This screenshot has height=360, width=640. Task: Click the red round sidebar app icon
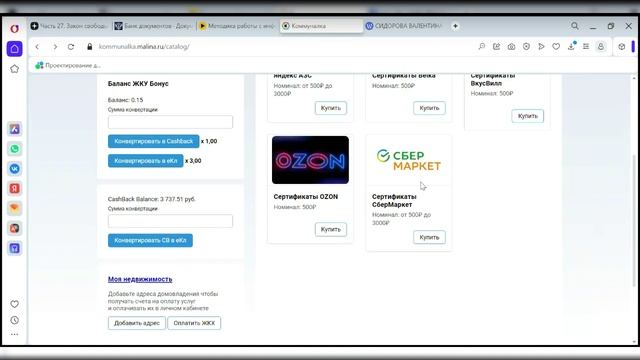pyautogui.click(x=14, y=229)
